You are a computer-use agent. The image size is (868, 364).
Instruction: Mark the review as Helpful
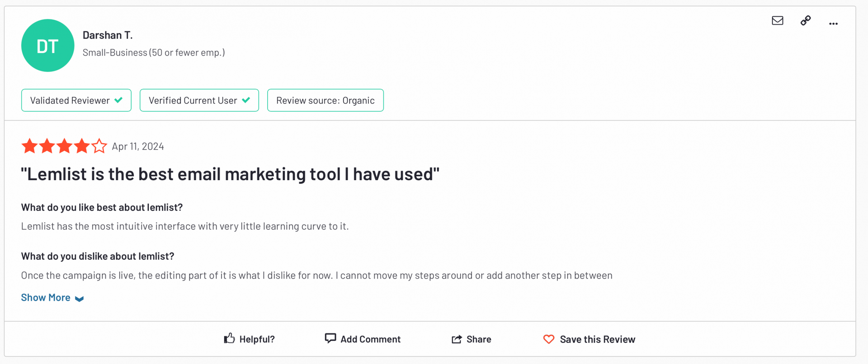pos(249,339)
